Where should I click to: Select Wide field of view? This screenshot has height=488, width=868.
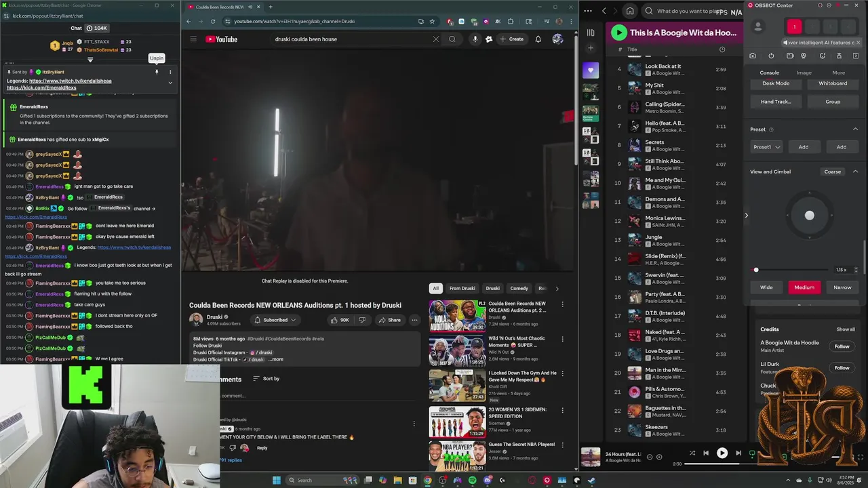click(x=766, y=287)
